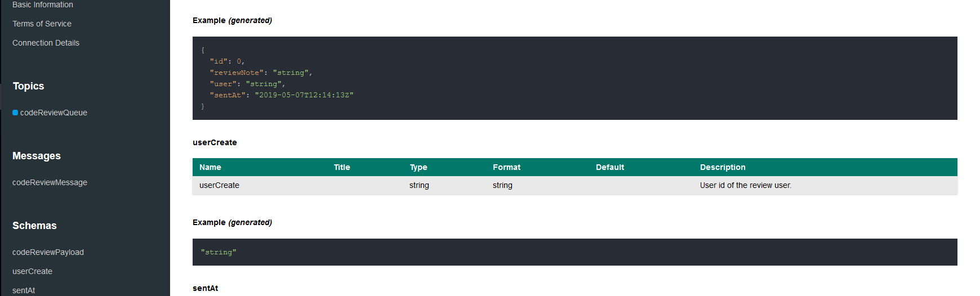Open Basic Information in the sidebar
Image resolution: width=980 pixels, height=296 pixels.
tap(43, 5)
